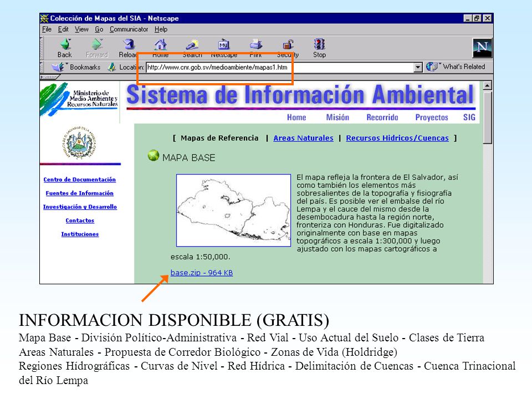This screenshot has width=532, height=399.
Task: Click the Location page proxy icon
Action: (x=111, y=67)
